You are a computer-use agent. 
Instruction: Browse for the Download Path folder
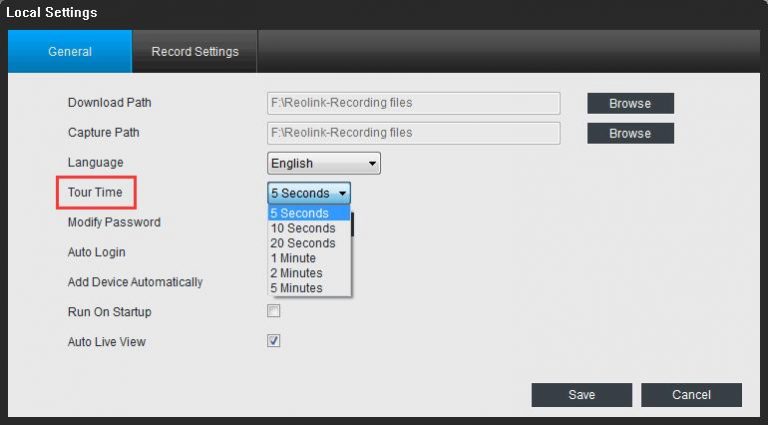[x=630, y=103]
